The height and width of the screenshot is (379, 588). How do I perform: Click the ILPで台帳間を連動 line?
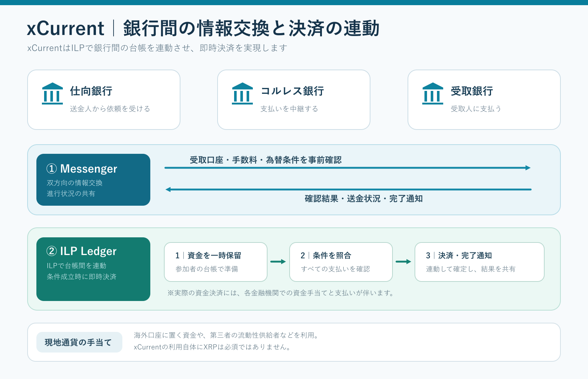76,266
